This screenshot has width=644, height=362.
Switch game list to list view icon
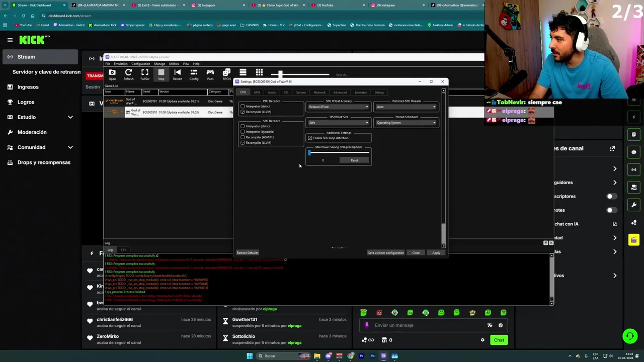243,72
